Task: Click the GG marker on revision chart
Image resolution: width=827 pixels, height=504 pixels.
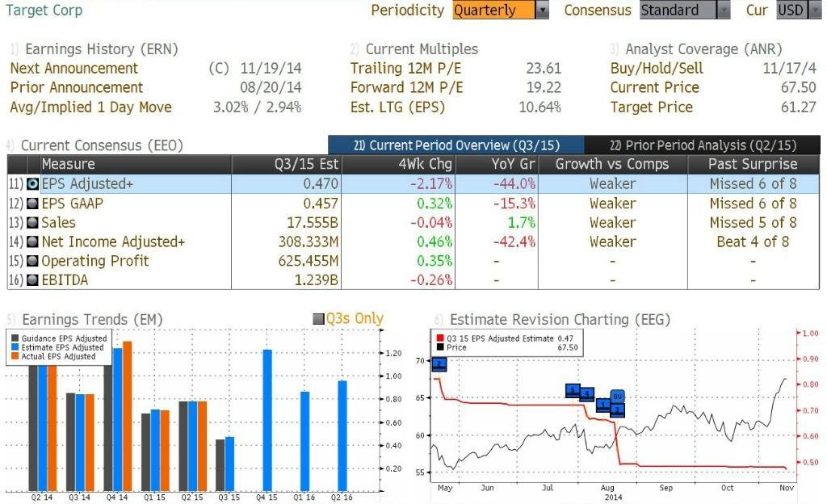Action: tap(618, 396)
